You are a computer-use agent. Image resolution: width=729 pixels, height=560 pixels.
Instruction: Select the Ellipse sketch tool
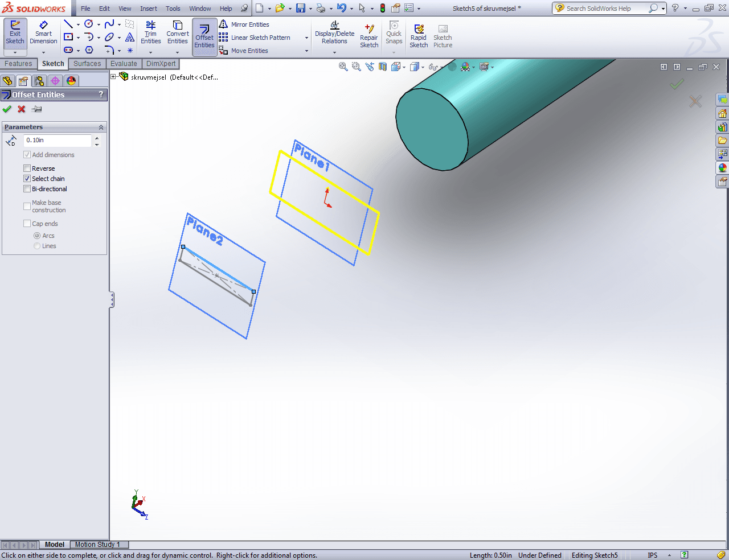[x=109, y=37]
